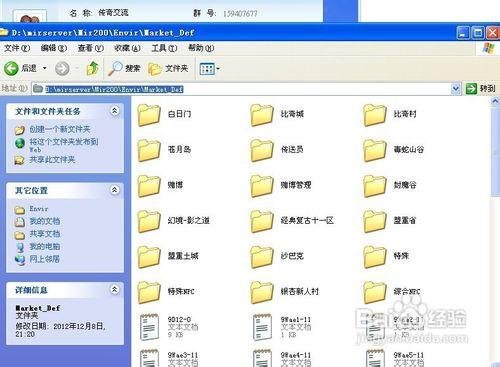Image resolution: width=500 pixels, height=367 pixels.
Task: Open the Search (搜索) magnifier tool
Action: (x=124, y=69)
